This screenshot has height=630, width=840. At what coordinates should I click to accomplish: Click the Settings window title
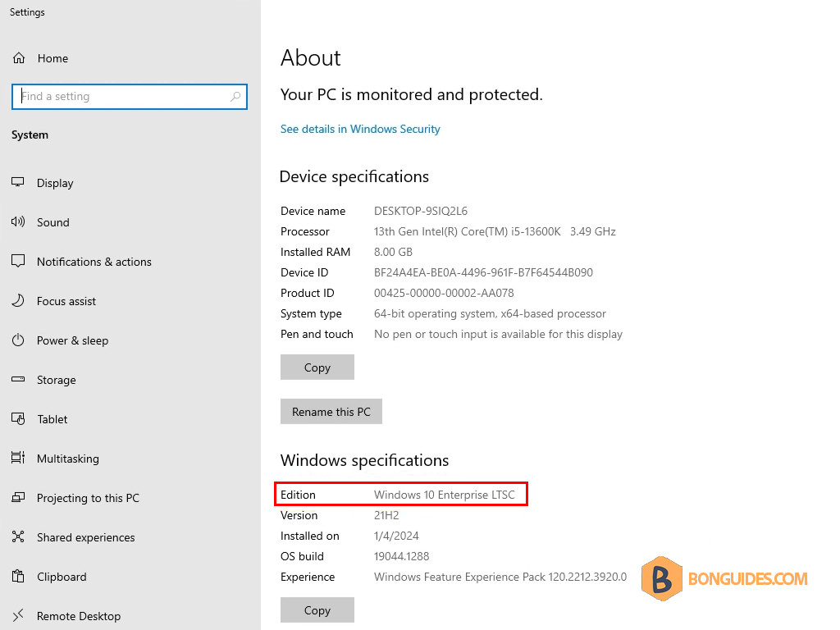click(x=27, y=12)
